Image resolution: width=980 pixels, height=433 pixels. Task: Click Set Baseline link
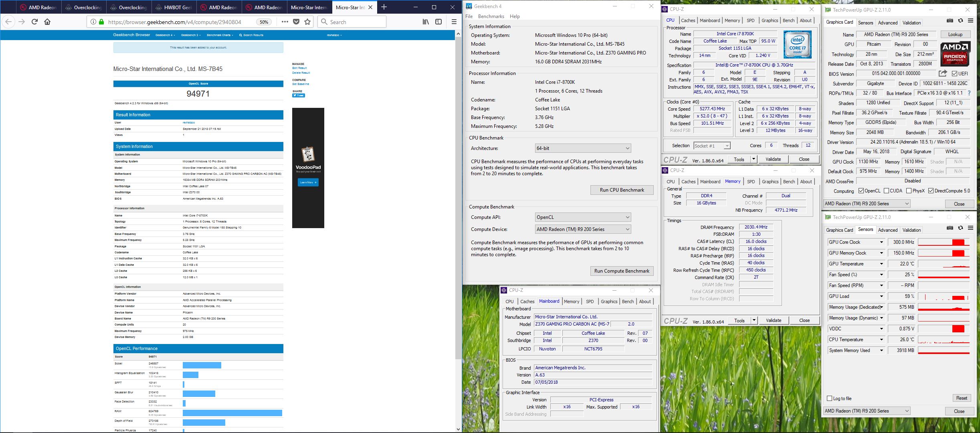(x=300, y=84)
